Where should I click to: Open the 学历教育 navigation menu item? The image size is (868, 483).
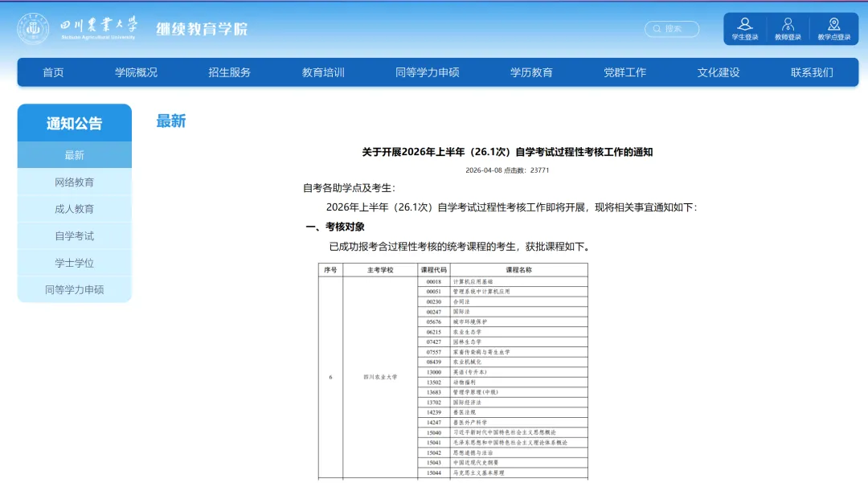pyautogui.click(x=531, y=72)
